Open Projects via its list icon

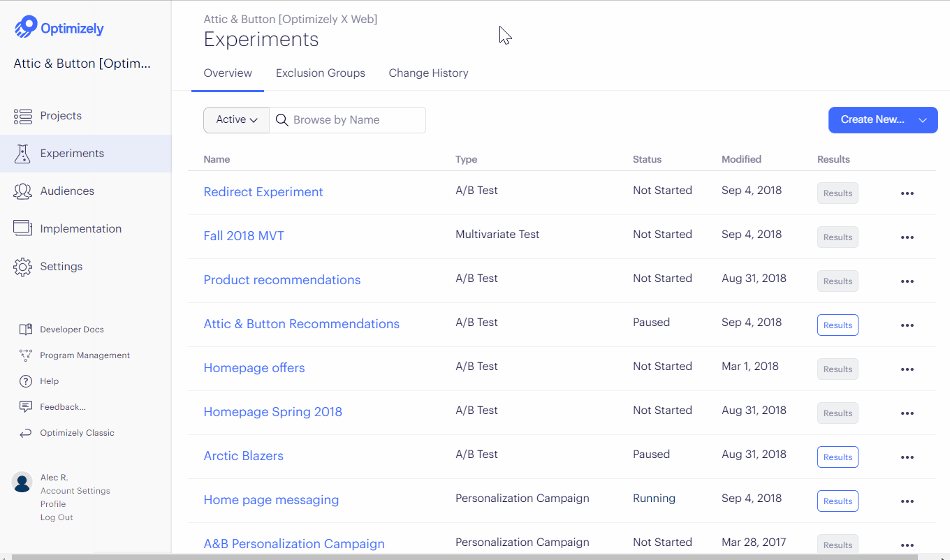[23, 116]
